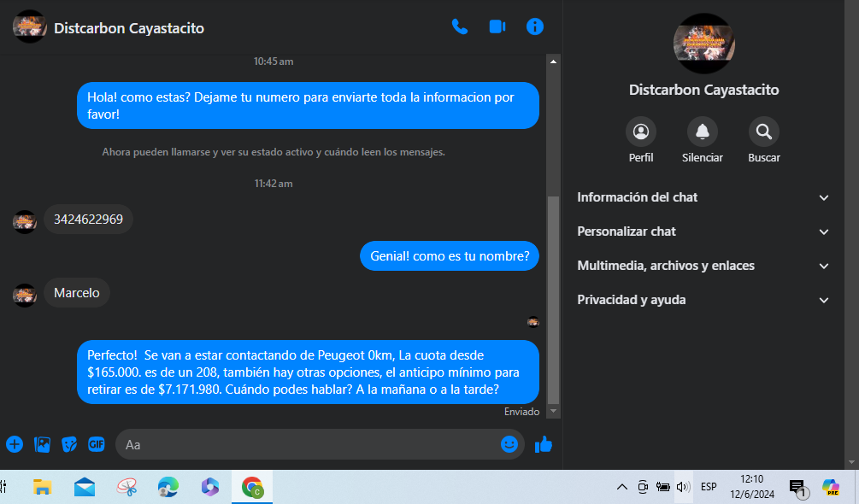The height and width of the screenshot is (504, 859).
Task: Open the clock showing 12:10
Action: (752, 487)
